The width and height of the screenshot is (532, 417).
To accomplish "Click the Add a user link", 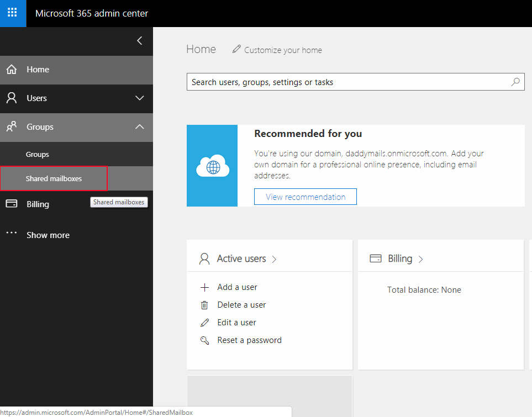I will point(237,287).
